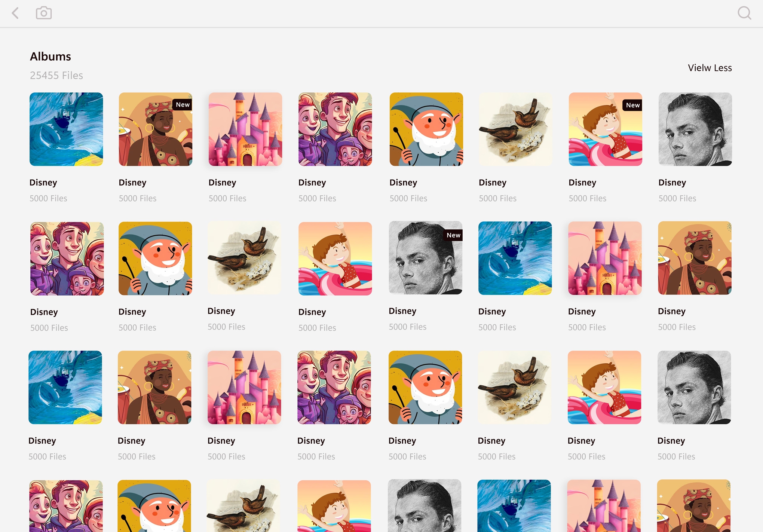Click 5000 Files under first-row birds album
The image size is (763, 532).
coord(497,198)
